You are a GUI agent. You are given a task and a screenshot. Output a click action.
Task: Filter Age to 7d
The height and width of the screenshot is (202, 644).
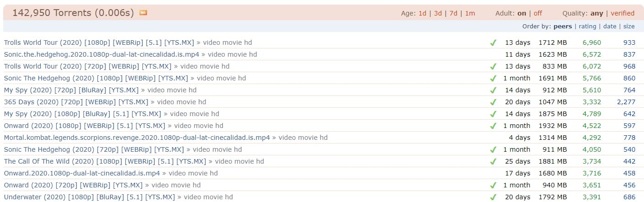(x=453, y=13)
